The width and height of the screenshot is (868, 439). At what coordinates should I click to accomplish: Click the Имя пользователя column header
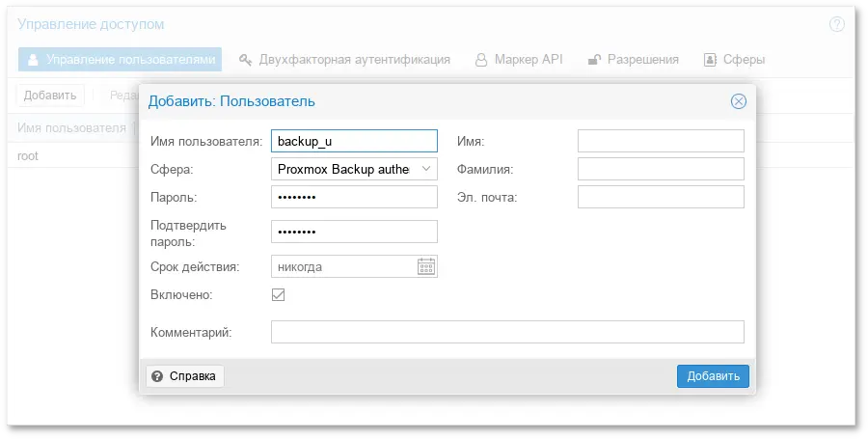point(71,128)
